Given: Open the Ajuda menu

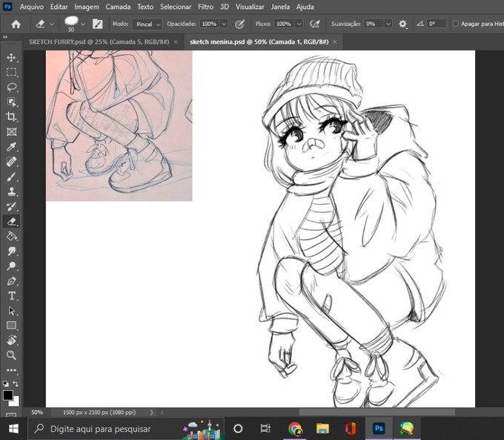Looking at the screenshot, I should pos(305,7).
